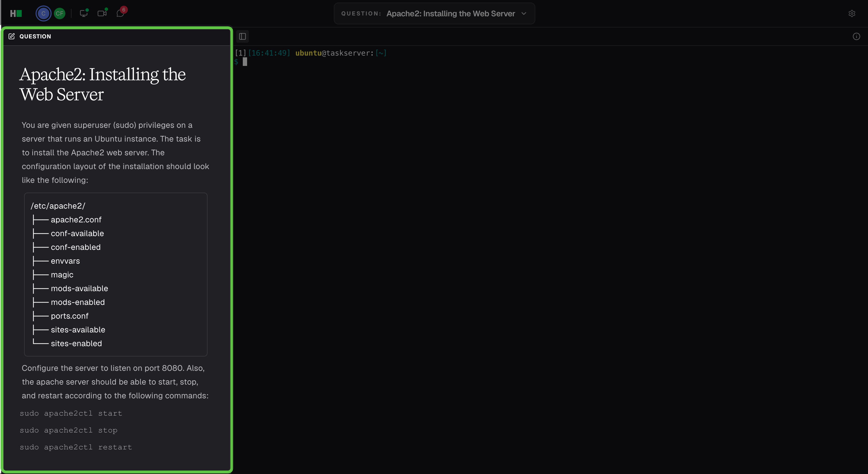Open the blue 'C' participant avatar

[x=43, y=13]
